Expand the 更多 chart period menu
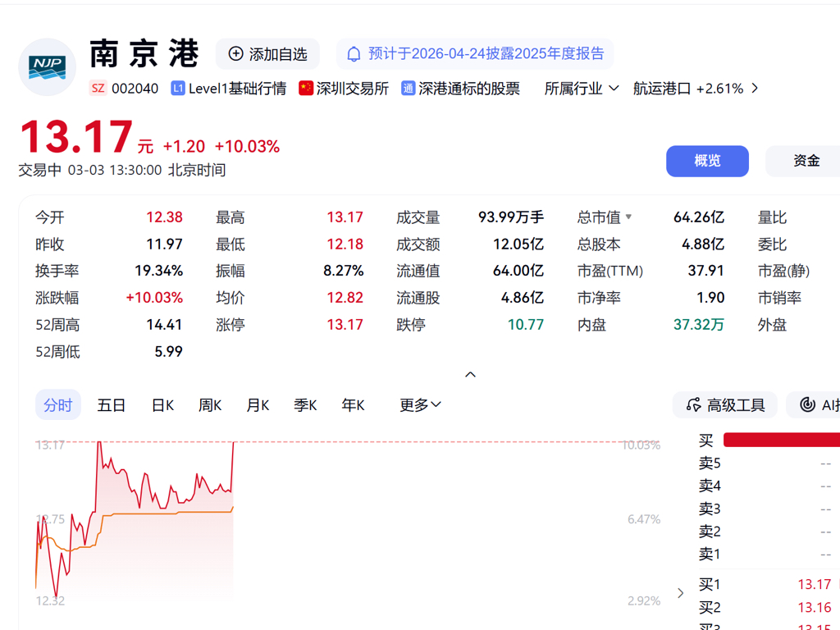Viewport: 840px width, 630px height. [x=421, y=405]
